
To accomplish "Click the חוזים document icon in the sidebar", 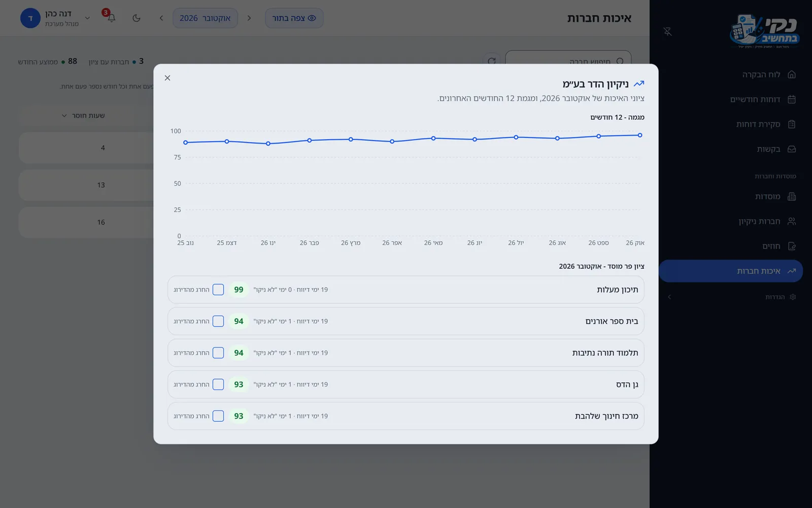I will (792, 246).
